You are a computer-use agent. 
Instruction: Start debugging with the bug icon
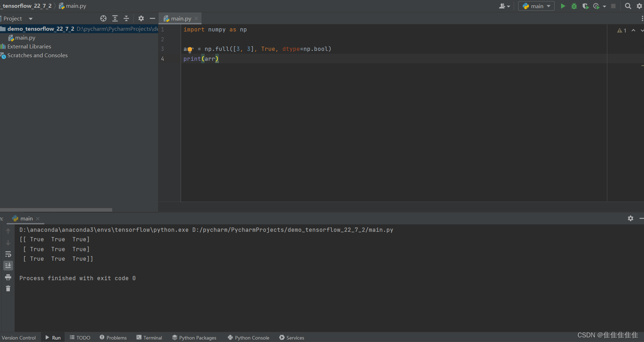coord(574,6)
